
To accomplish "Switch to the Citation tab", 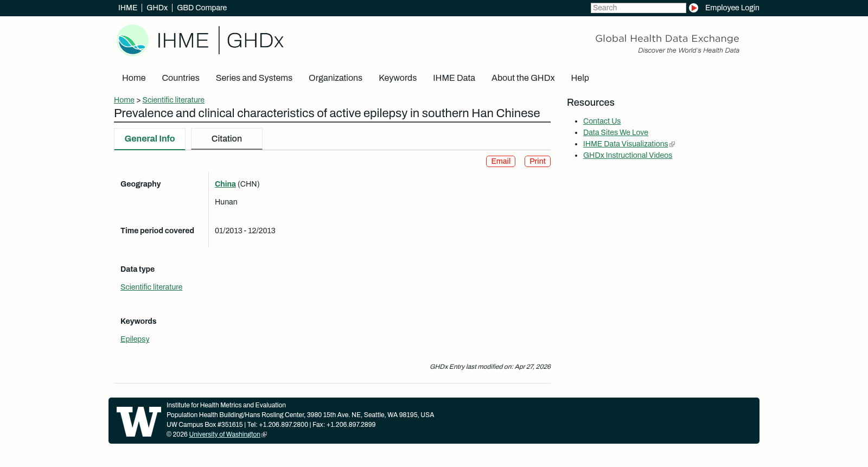I will click(x=227, y=139).
